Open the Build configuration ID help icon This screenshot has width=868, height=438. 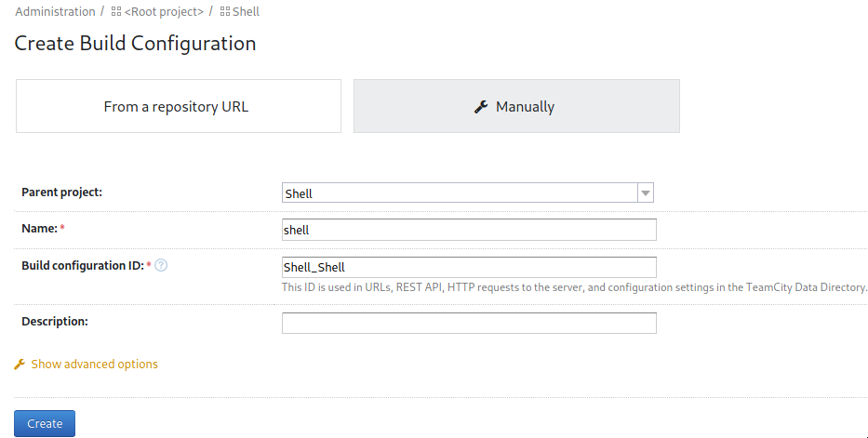(161, 265)
